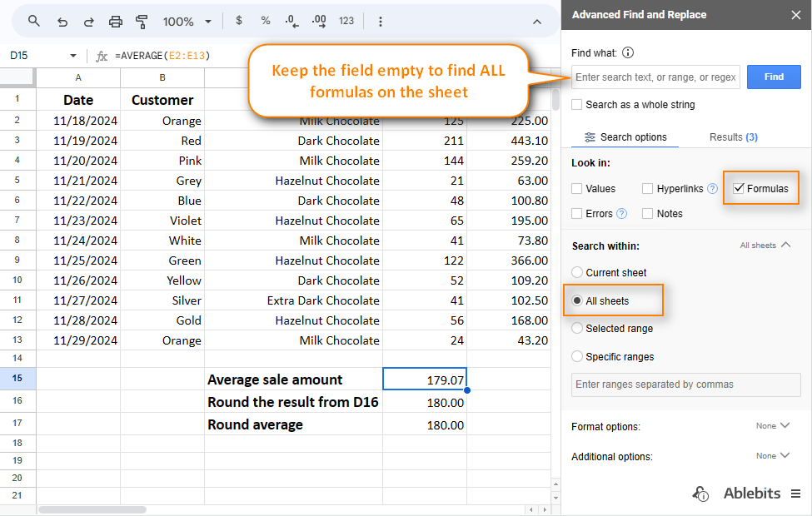The width and height of the screenshot is (812, 516).
Task: Switch to the Results (3) tab
Action: tap(733, 137)
